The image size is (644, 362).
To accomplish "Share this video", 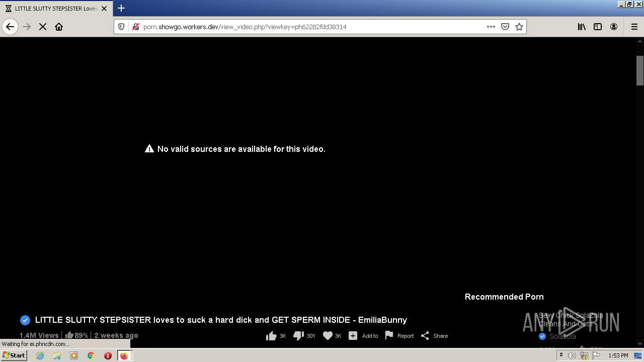I will point(434,336).
